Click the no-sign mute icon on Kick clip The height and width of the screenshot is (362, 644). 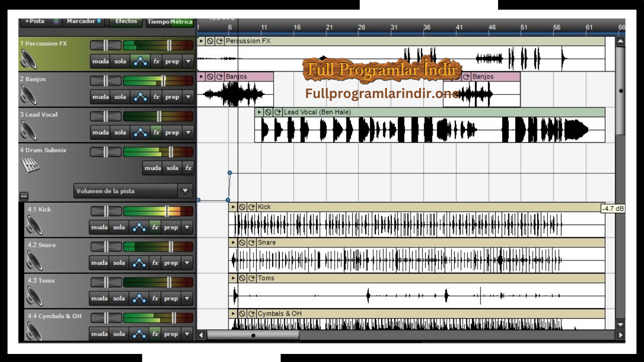coord(242,207)
